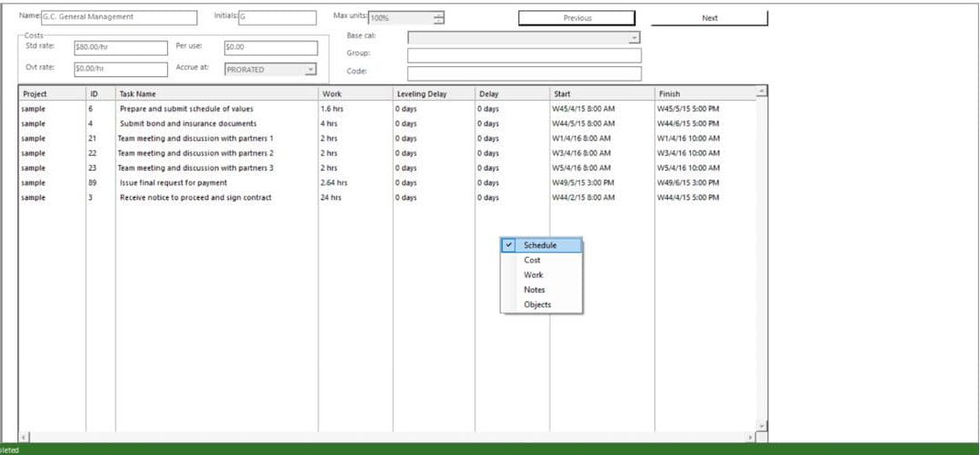
Task: Click the Previous button
Action: click(576, 18)
